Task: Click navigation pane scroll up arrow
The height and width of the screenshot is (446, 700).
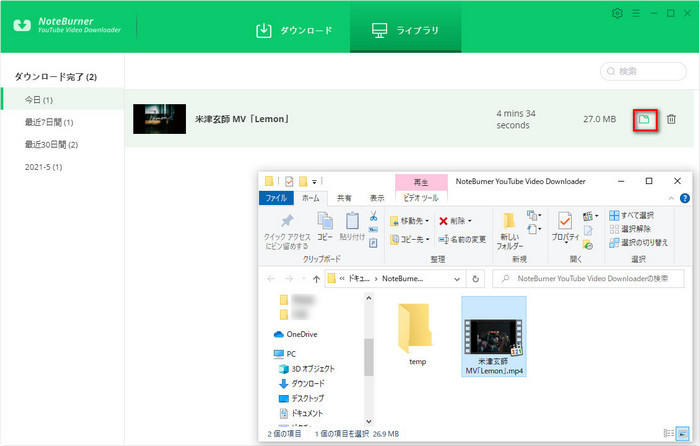Action: click(369, 298)
